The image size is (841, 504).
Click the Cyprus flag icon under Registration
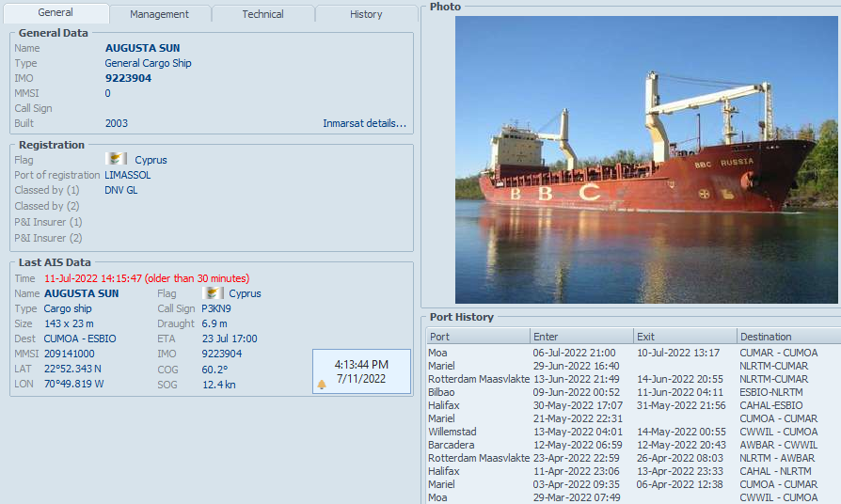click(x=116, y=159)
